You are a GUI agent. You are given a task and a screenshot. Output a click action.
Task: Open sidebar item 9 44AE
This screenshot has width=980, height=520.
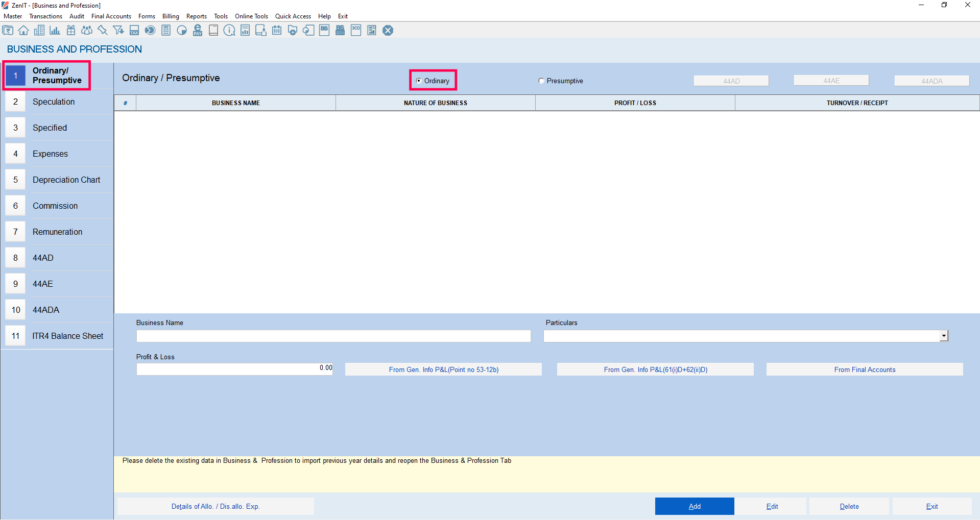point(59,284)
